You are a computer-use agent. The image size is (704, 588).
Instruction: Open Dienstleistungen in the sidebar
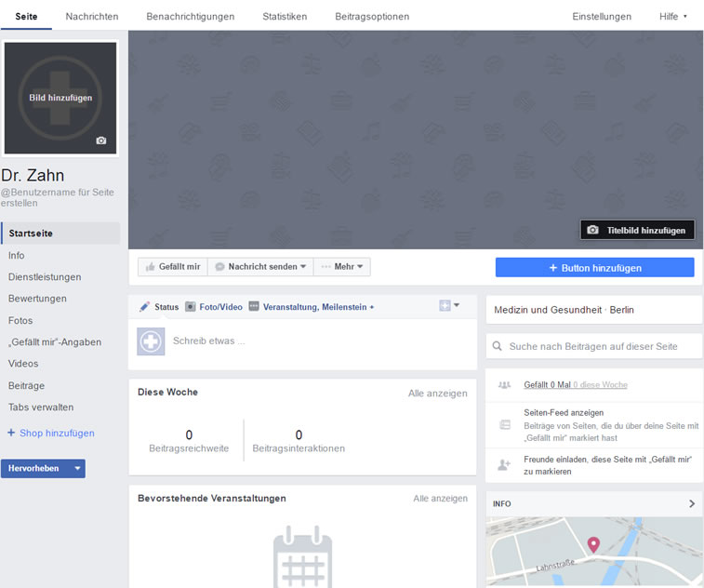pos(45,276)
